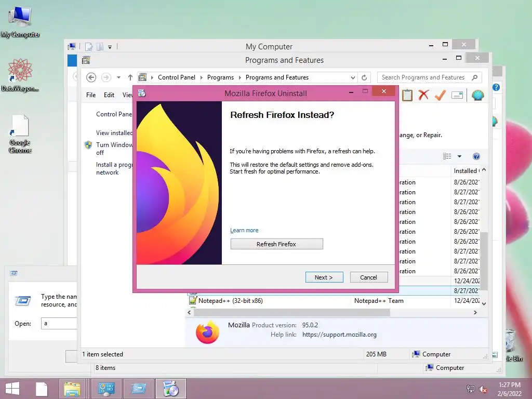Open DataWagon desktop shortcut

[20, 75]
